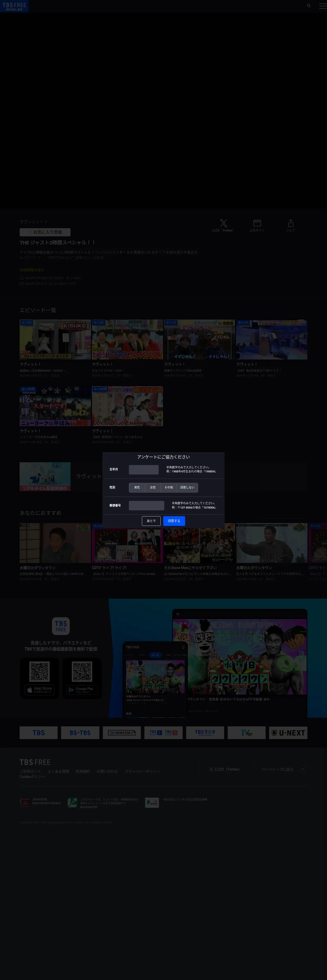The height and width of the screenshot is (980, 327).
Task: Open CDTV ライブ！ライブ！ Part.1 recommendation thumbnail
Action: (127, 543)
